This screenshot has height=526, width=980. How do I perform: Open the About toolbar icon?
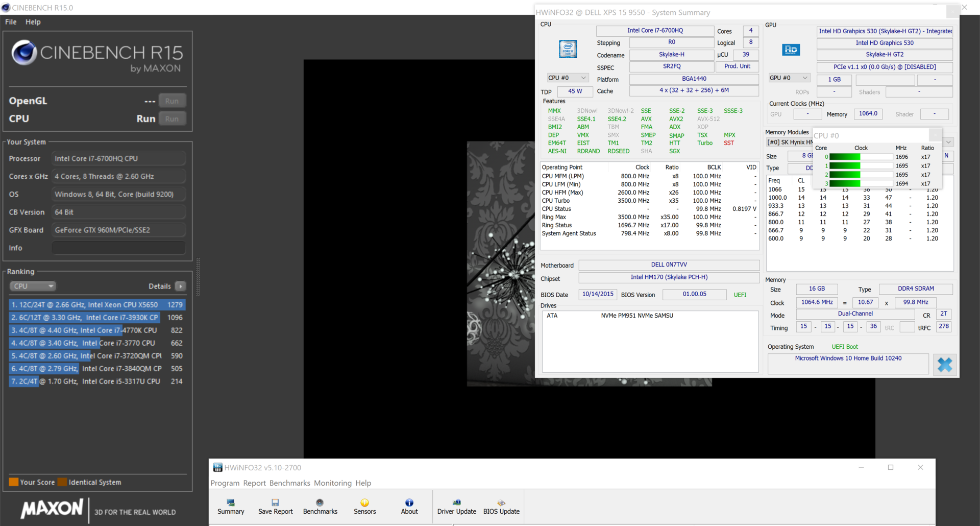tap(409, 507)
